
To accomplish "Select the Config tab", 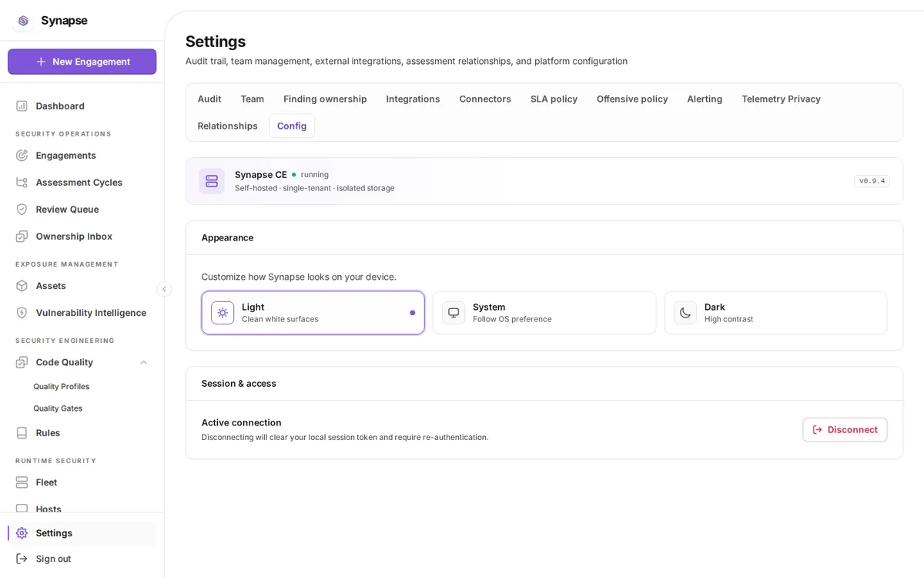I will [292, 126].
